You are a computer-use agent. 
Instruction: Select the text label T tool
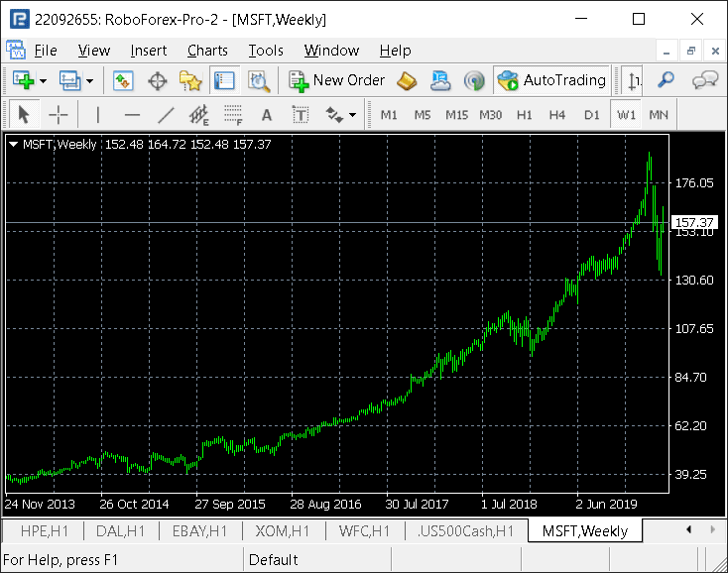301,115
